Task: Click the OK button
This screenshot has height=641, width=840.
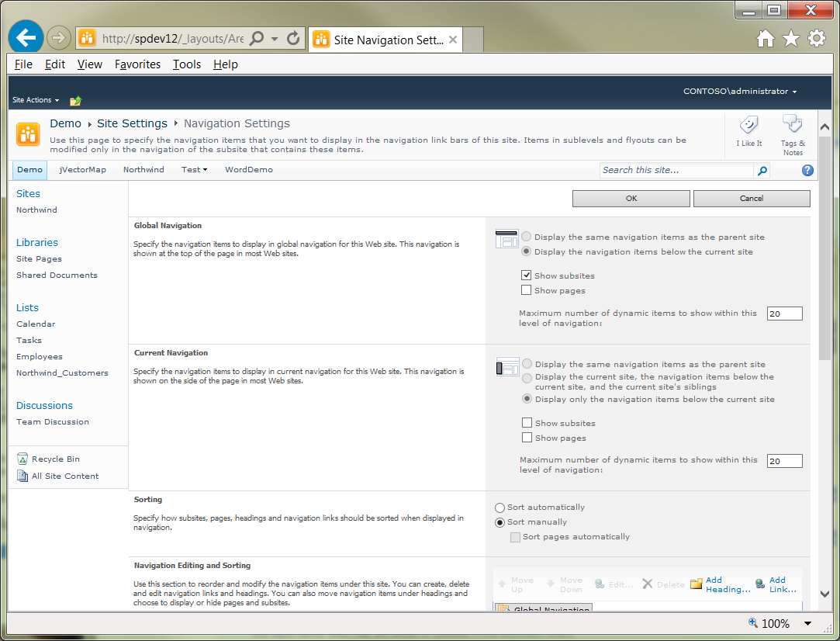Action: point(631,198)
